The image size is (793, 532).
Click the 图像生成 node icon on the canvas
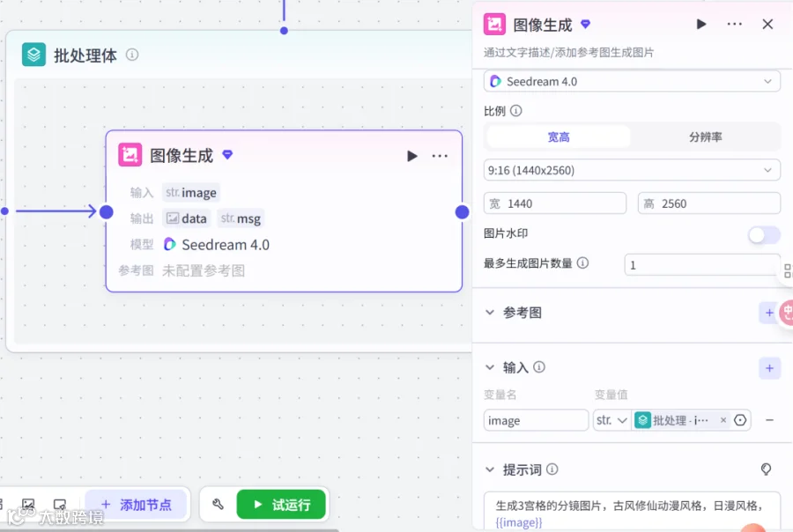(130, 155)
